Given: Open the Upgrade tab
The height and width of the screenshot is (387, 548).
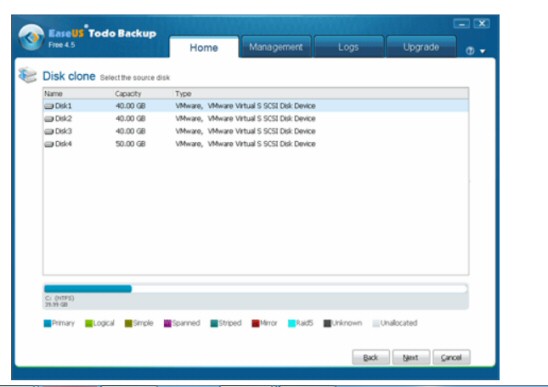Looking at the screenshot, I should pos(421,47).
